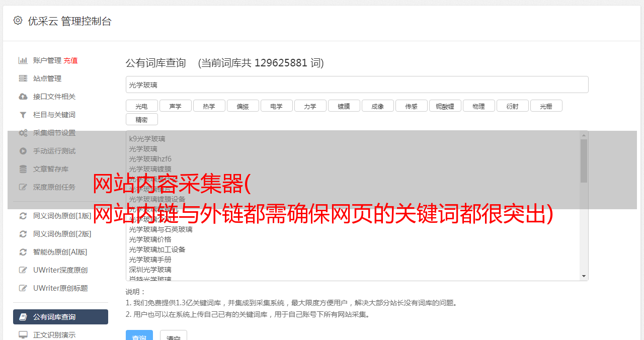Click the server icon next to 站点管理

point(23,78)
